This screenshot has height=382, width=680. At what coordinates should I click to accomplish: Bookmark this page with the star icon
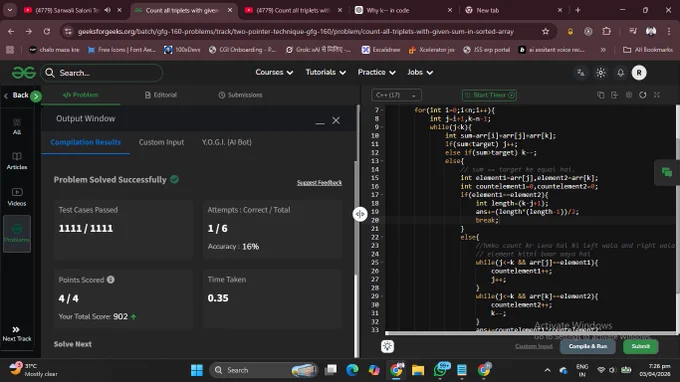point(546,31)
